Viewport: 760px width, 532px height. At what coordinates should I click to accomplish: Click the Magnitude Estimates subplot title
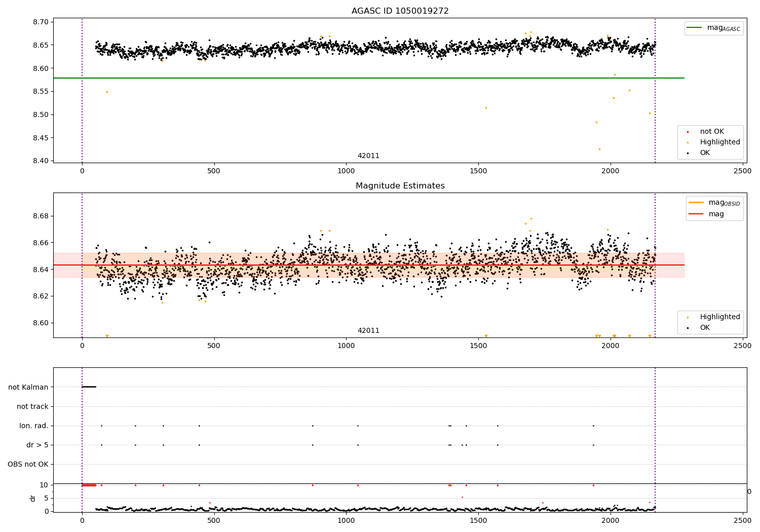[x=400, y=186]
